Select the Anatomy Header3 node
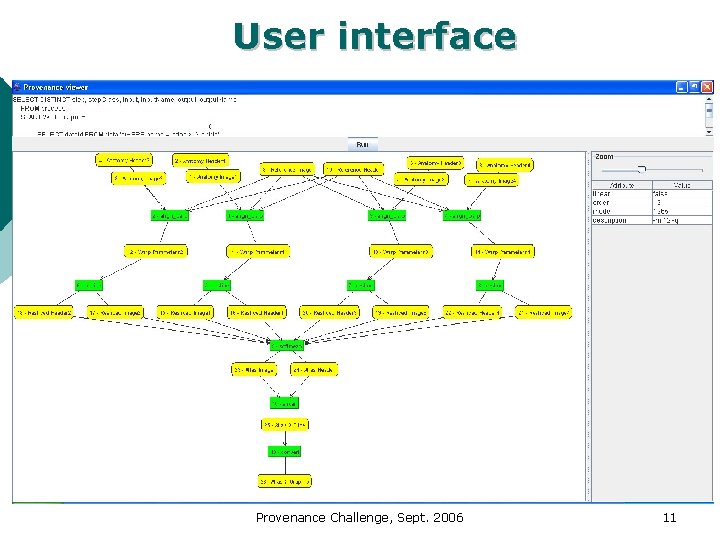 [x=435, y=163]
